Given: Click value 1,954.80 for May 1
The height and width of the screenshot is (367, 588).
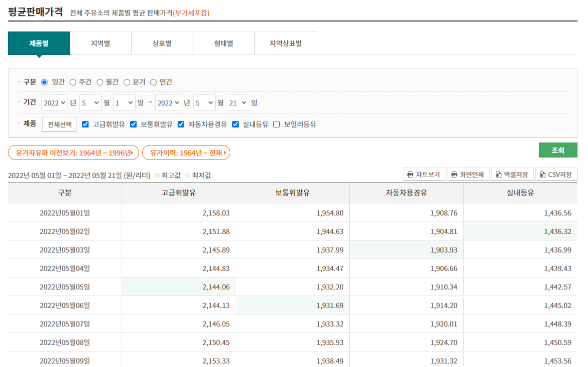Looking at the screenshot, I should click(x=330, y=213).
